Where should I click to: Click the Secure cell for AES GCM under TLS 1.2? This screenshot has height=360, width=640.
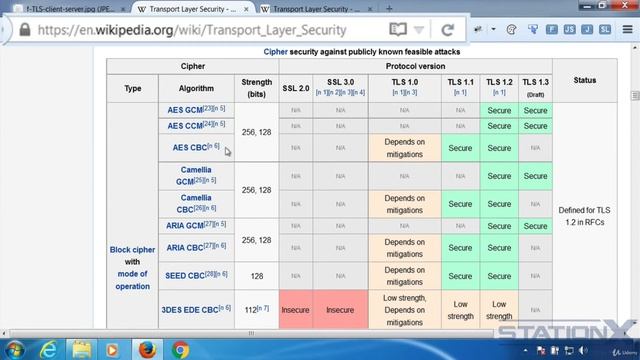pyautogui.click(x=499, y=110)
